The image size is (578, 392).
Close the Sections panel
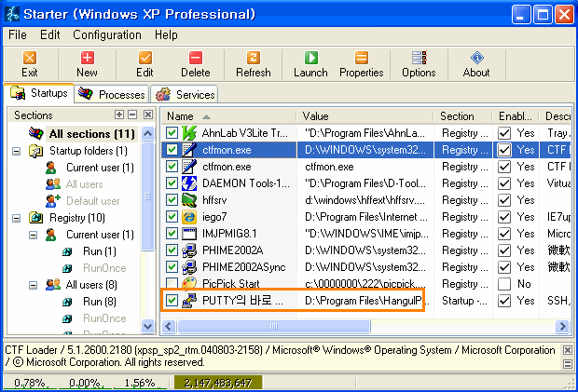coord(148,115)
